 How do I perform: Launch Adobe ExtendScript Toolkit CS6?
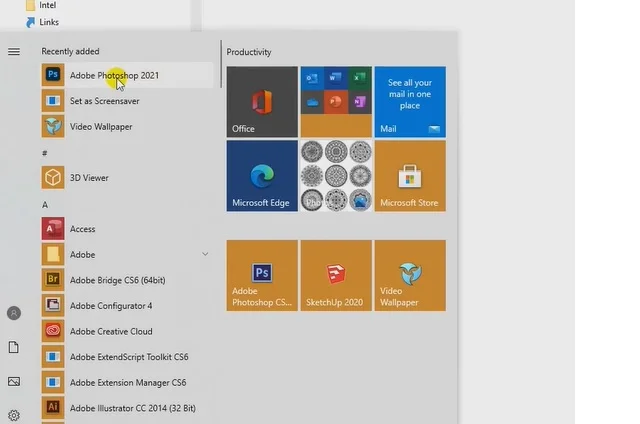click(127, 357)
